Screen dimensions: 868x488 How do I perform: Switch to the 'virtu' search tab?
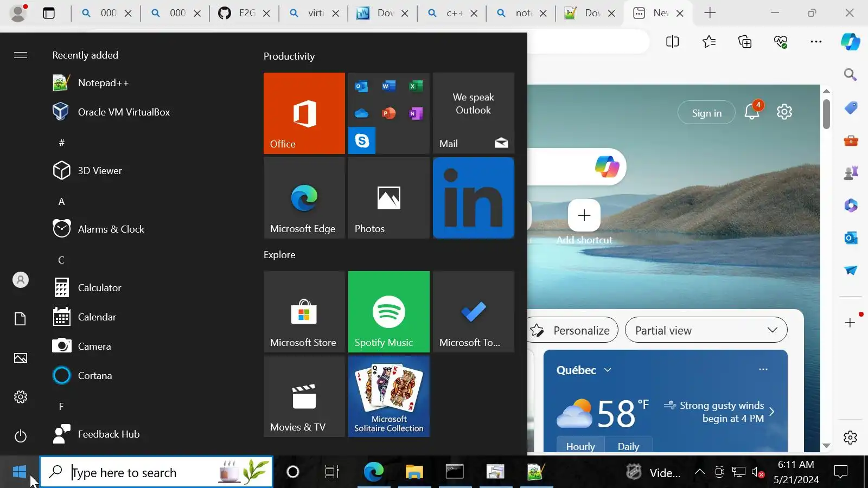[x=313, y=13]
